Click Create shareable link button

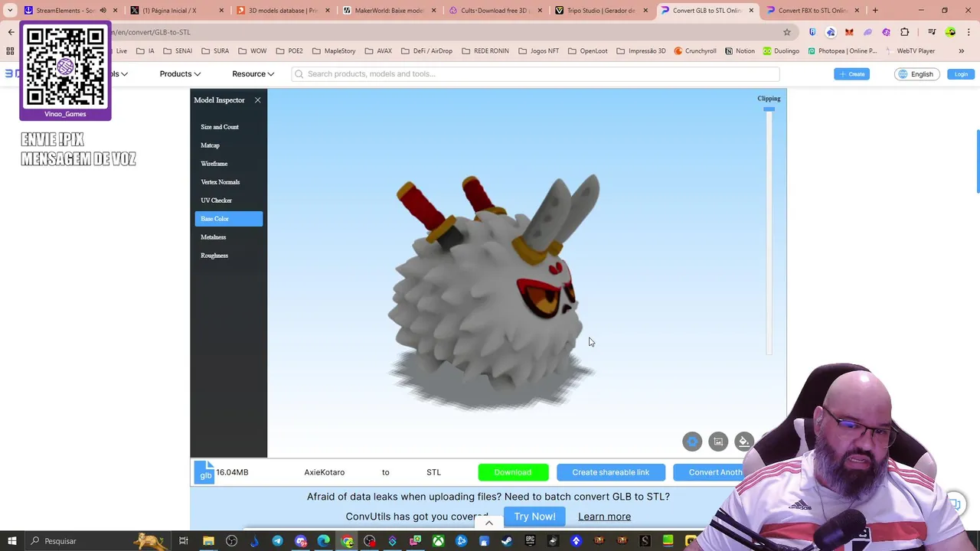[610, 472]
